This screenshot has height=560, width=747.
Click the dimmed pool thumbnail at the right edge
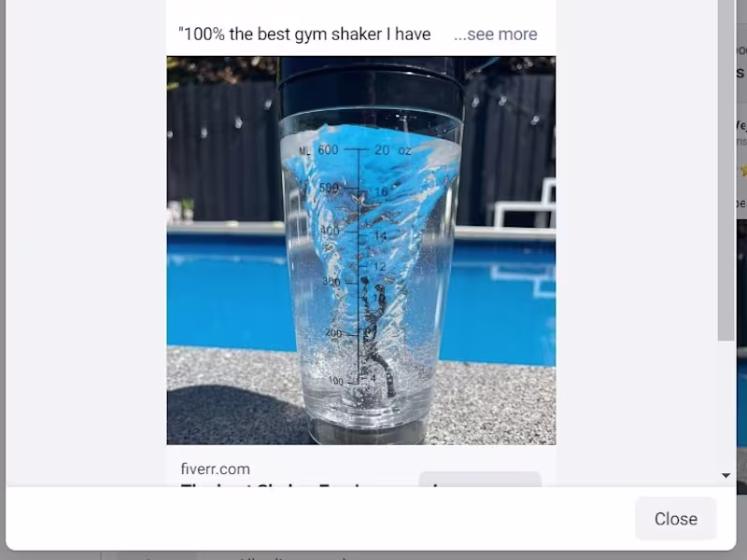[x=741, y=357]
